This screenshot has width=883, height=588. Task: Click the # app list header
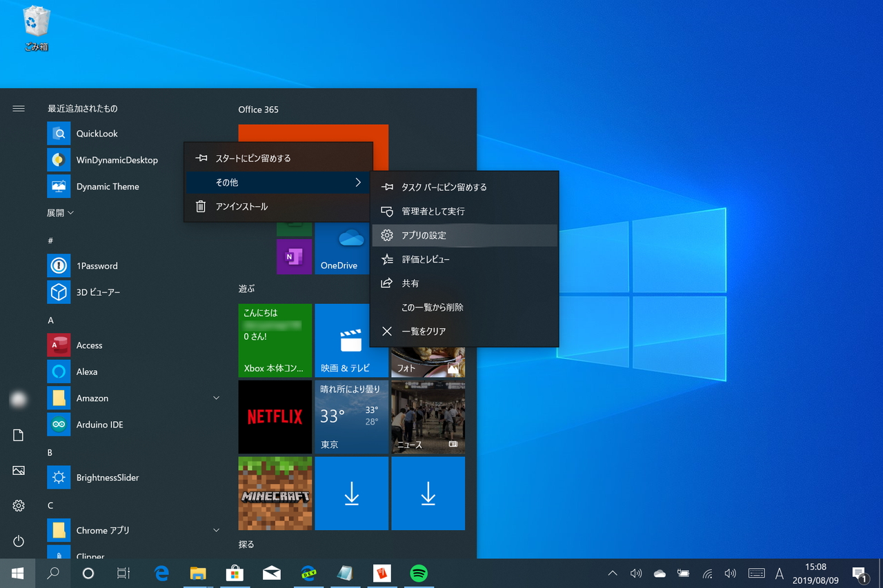pyautogui.click(x=50, y=241)
